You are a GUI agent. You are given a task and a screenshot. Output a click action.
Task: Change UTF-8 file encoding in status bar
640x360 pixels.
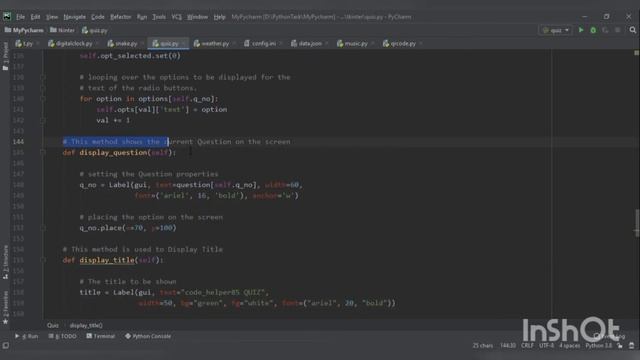(547, 346)
